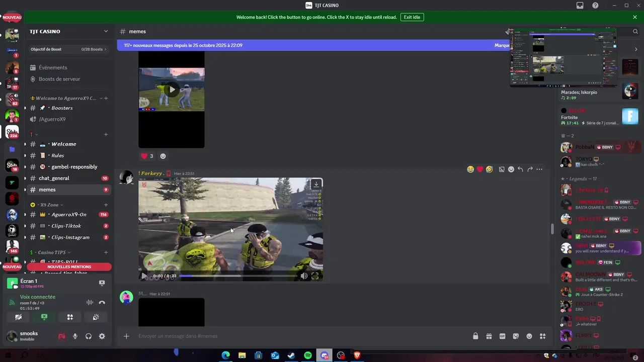Screen dimensions: 644x362
Task: Toggle screen sharing button in voice panel
Action: 44,317
